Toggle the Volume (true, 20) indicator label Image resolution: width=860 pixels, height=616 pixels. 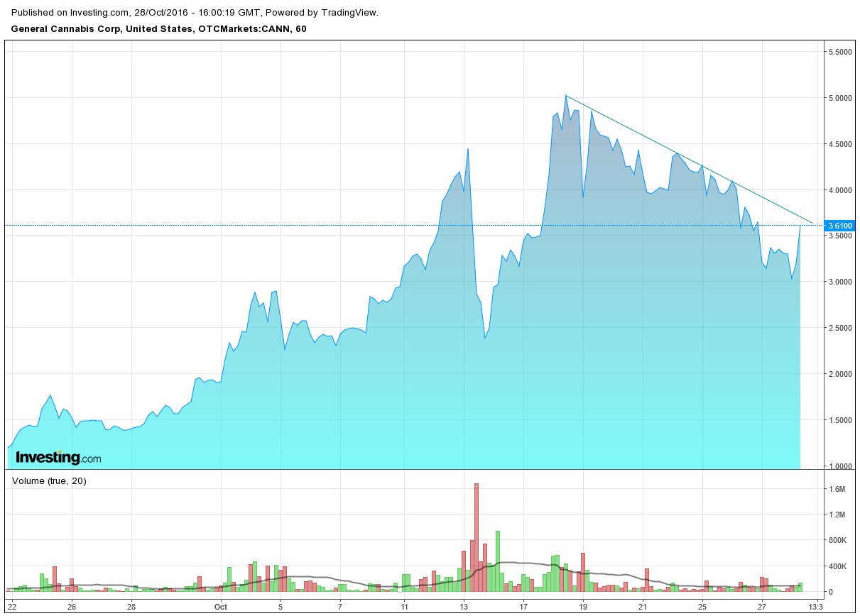point(51,482)
